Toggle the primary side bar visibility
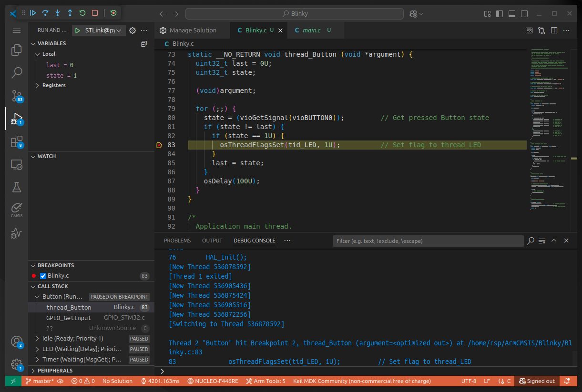The width and height of the screenshot is (582, 392). coord(499,14)
